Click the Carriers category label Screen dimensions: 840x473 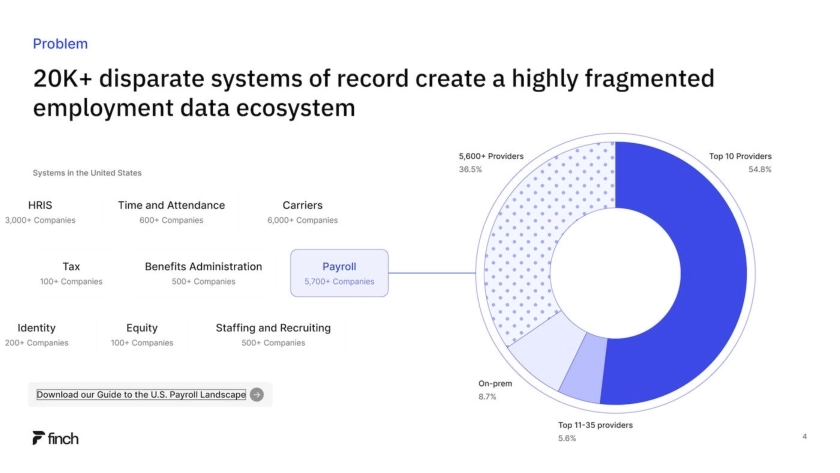302,206
